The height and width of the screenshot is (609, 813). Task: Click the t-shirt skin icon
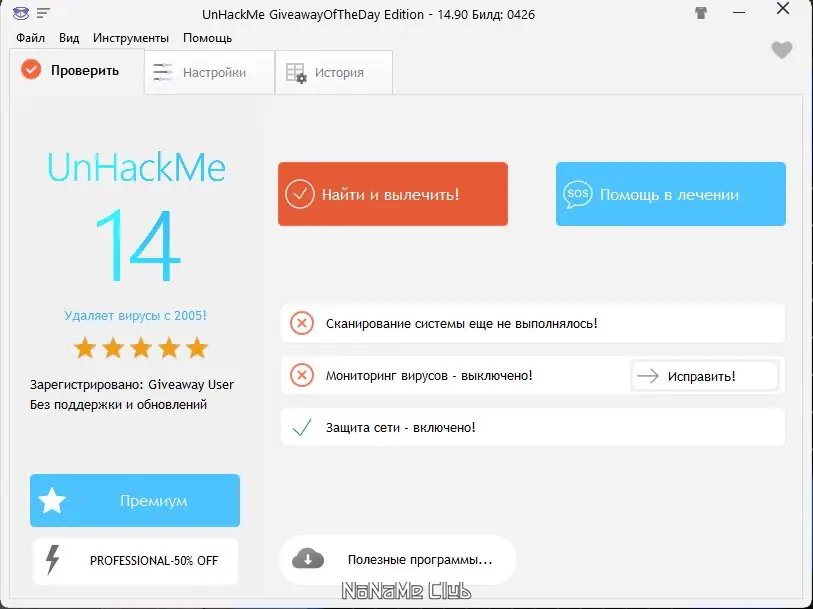701,12
